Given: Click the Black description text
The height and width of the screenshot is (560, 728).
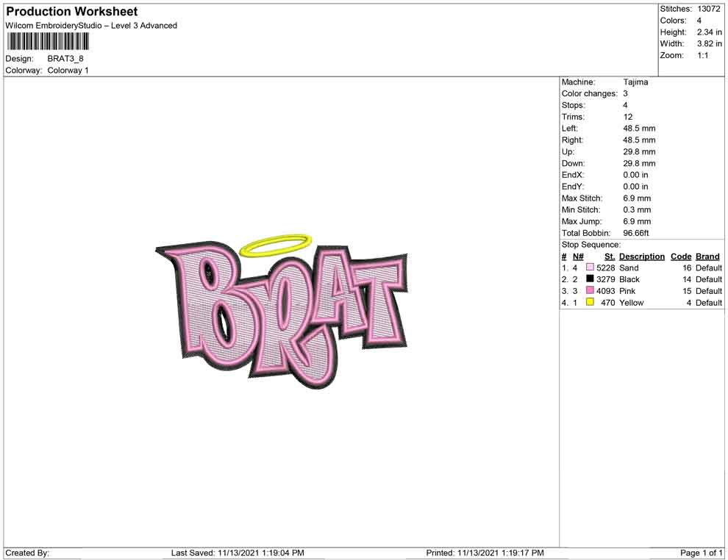Looking at the screenshot, I should click(629, 279).
